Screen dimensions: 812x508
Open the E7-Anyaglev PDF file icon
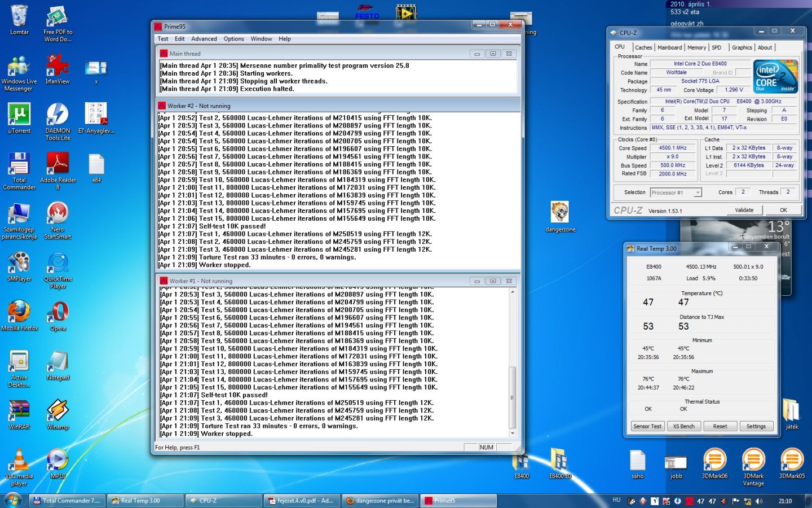(96, 119)
